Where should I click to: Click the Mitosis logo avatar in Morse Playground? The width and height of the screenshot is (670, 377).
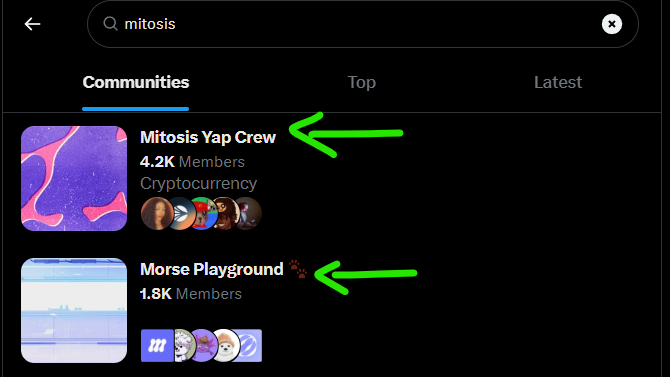157,345
